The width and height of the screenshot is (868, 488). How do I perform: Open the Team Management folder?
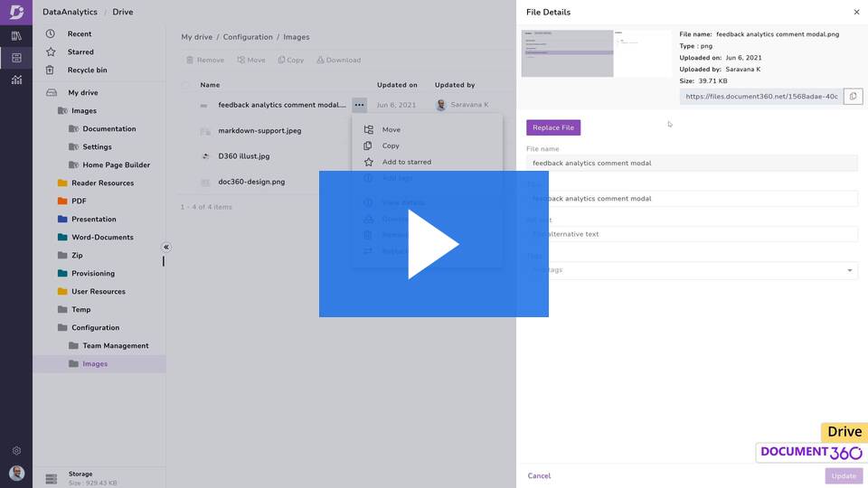115,346
